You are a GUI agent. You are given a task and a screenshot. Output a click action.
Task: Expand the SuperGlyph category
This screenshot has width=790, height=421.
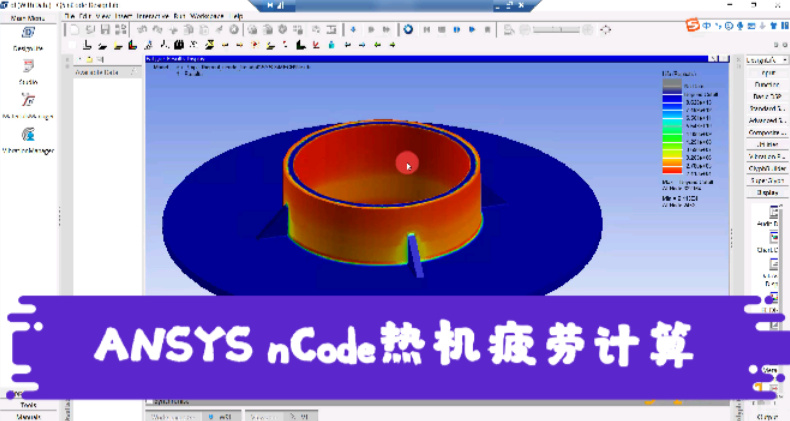tap(767, 180)
